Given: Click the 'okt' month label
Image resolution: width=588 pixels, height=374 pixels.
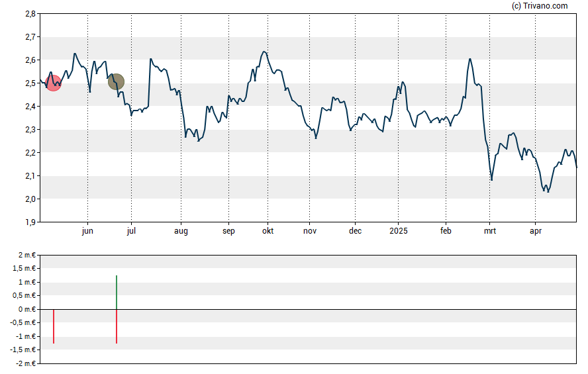Looking at the screenshot, I should click(268, 231).
